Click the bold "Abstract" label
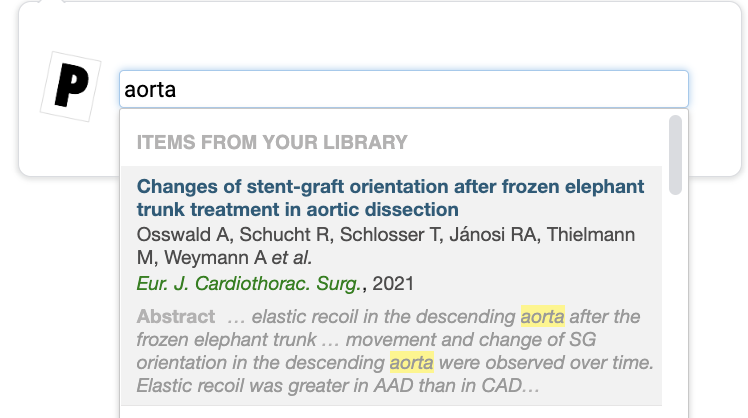This screenshot has height=418, width=748. (176, 316)
